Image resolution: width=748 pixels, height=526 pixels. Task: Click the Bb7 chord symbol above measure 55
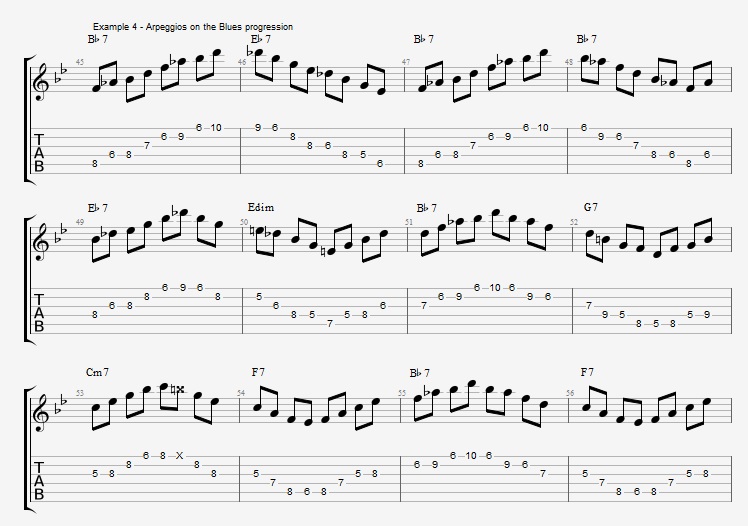(x=419, y=373)
